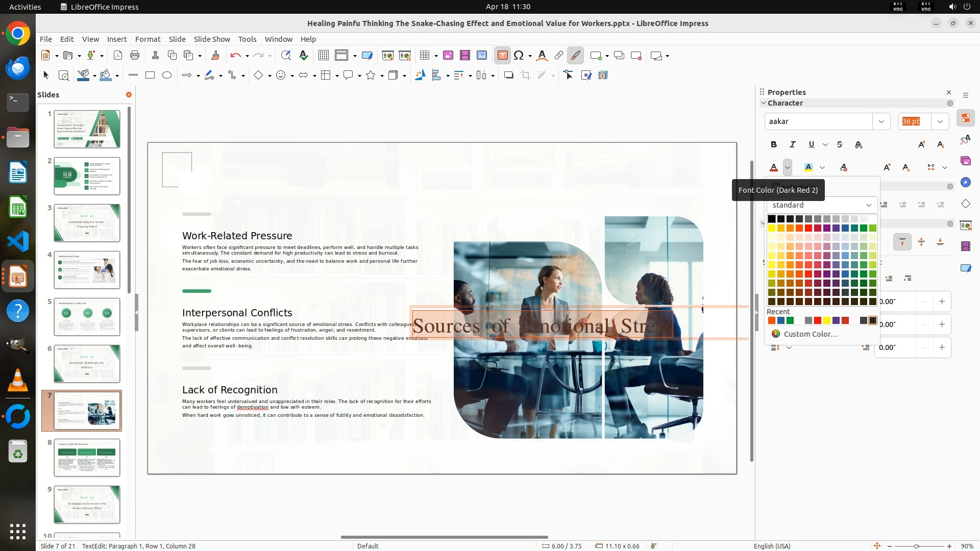The width and height of the screenshot is (980, 551).
Task: Click the Custom Color… button
Action: pos(810,334)
